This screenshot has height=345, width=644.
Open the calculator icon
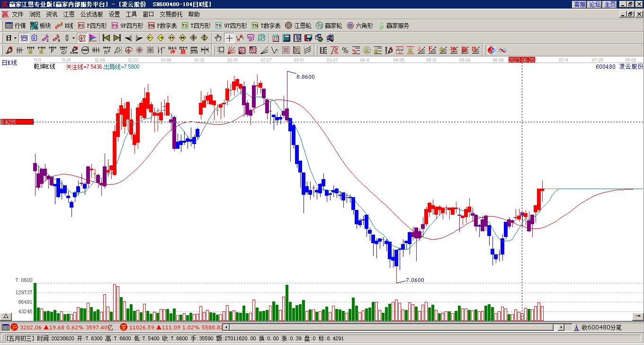(x=286, y=38)
